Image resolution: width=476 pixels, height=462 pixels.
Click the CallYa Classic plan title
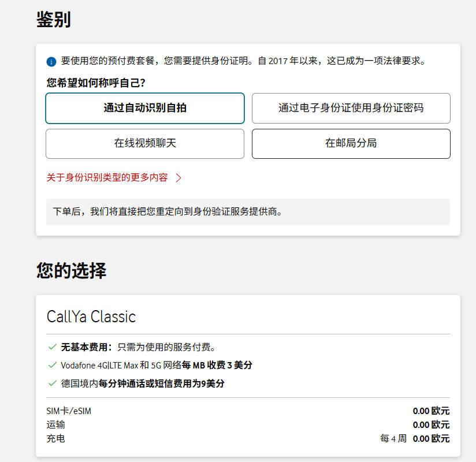pyautogui.click(x=91, y=316)
